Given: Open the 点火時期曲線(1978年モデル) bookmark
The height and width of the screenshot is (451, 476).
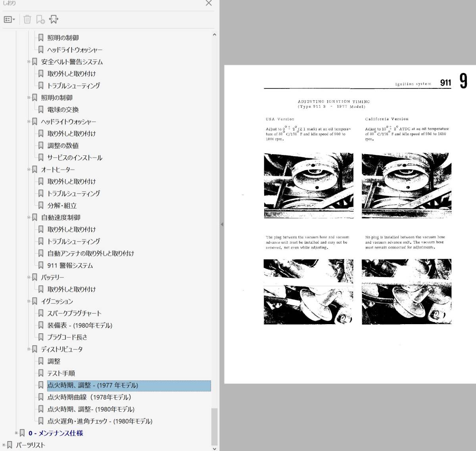Looking at the screenshot, I should pyautogui.click(x=89, y=397).
